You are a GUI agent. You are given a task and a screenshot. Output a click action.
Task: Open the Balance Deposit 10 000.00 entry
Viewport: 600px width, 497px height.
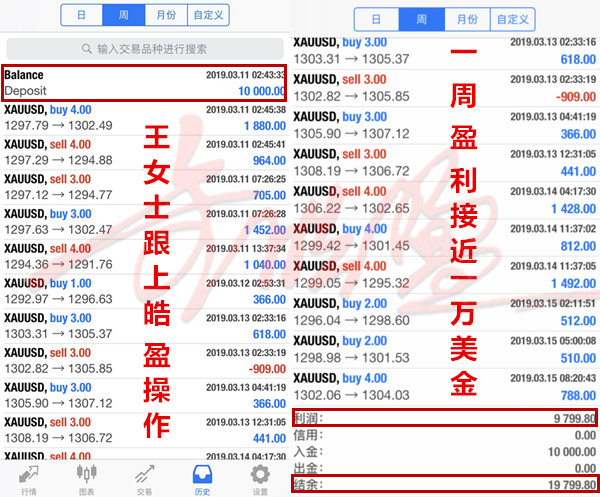pos(145,83)
